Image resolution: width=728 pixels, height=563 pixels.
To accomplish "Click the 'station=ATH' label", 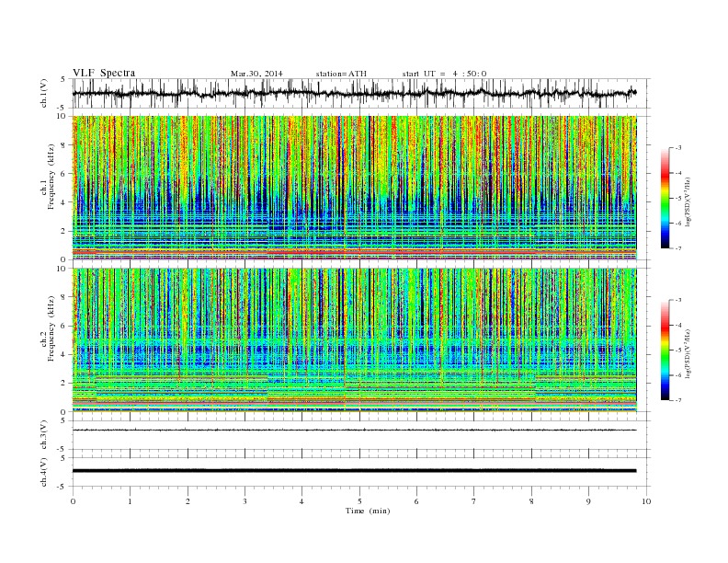I will [x=341, y=74].
